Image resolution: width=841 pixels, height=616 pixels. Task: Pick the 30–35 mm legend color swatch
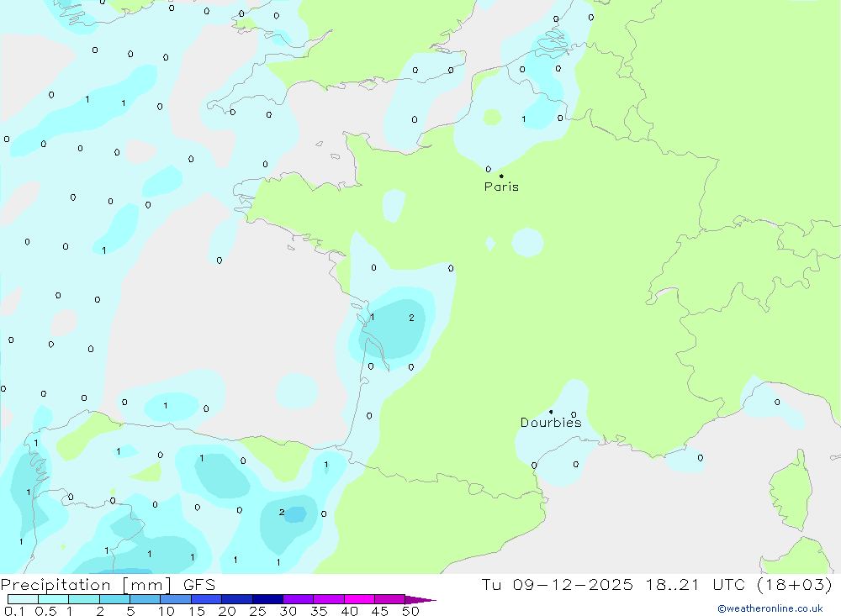298,599
